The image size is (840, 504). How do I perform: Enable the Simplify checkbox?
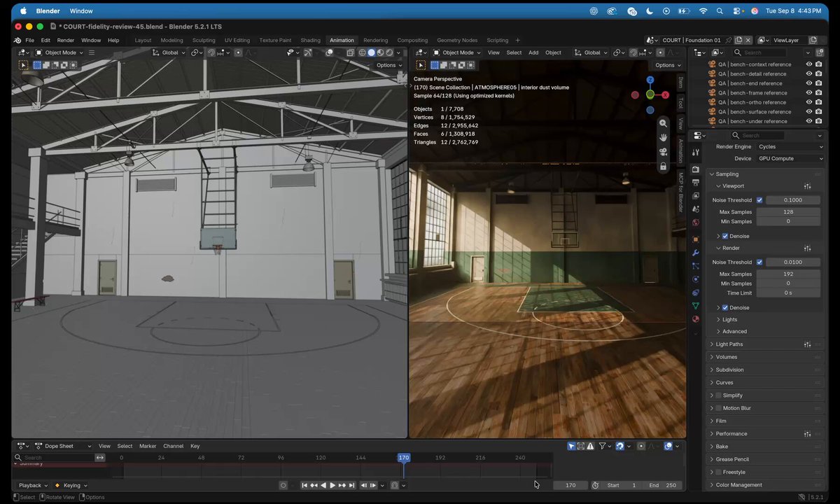click(x=718, y=395)
